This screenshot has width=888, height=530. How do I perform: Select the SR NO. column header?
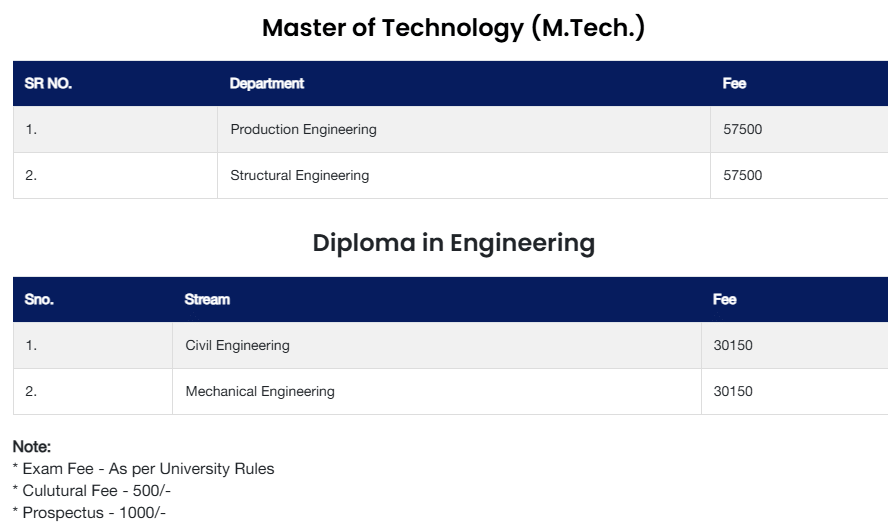coord(48,84)
